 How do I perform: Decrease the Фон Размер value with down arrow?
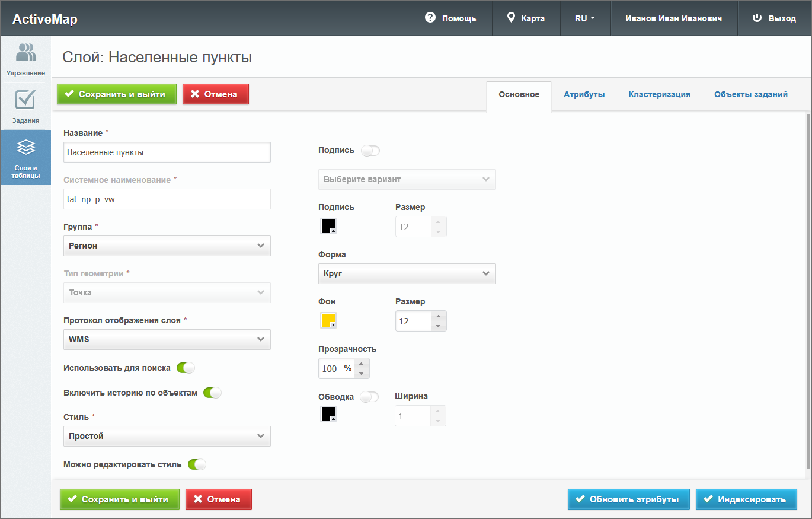438,326
